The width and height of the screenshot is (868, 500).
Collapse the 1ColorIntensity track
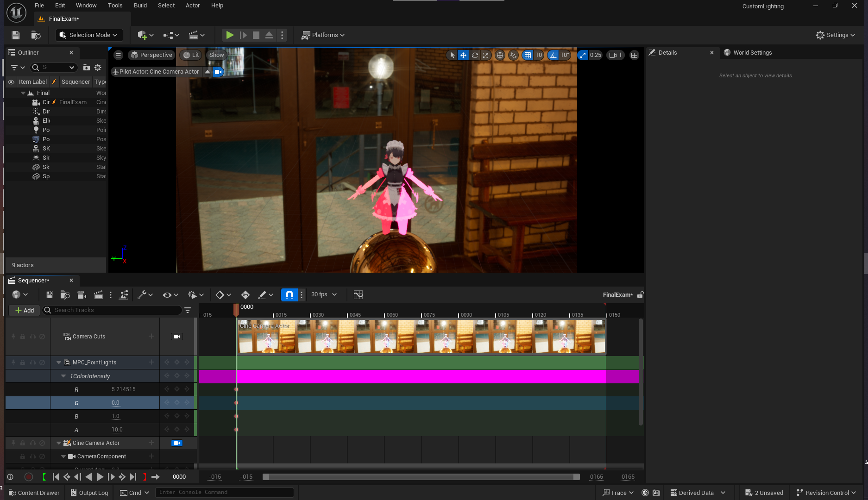[x=63, y=376]
